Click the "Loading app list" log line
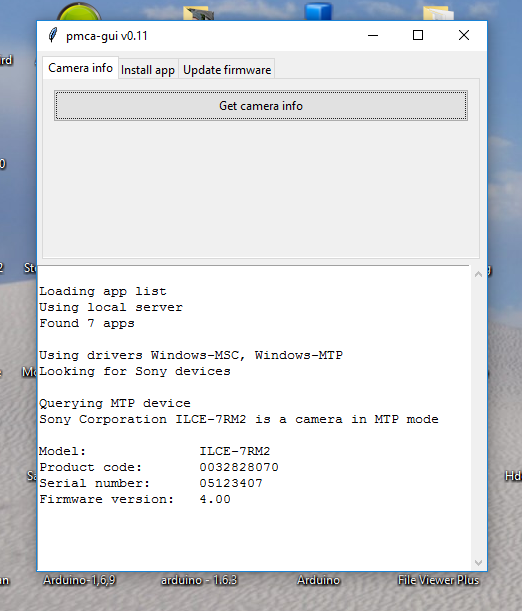This screenshot has width=522, height=611. click(x=103, y=291)
